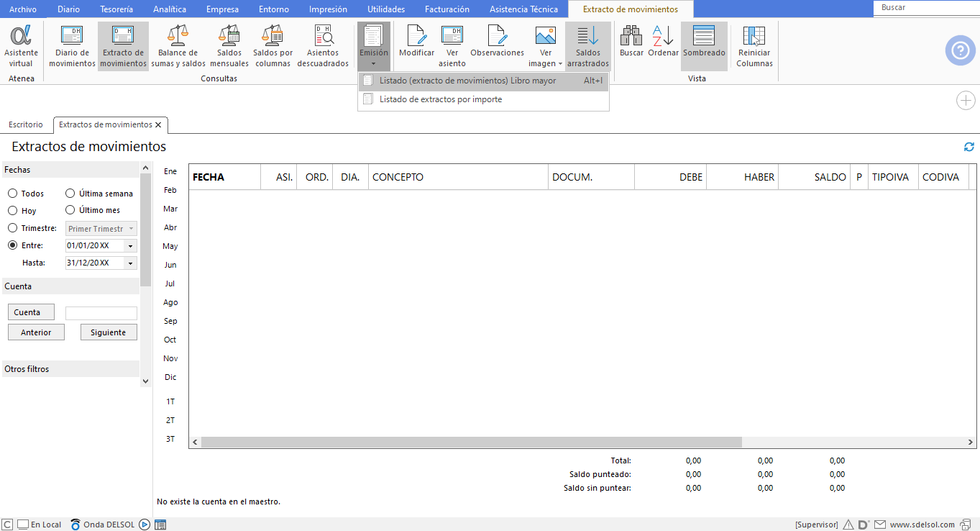Viewport: 980px width, 531px height.
Task: Click the Anterior button
Action: 36,332
